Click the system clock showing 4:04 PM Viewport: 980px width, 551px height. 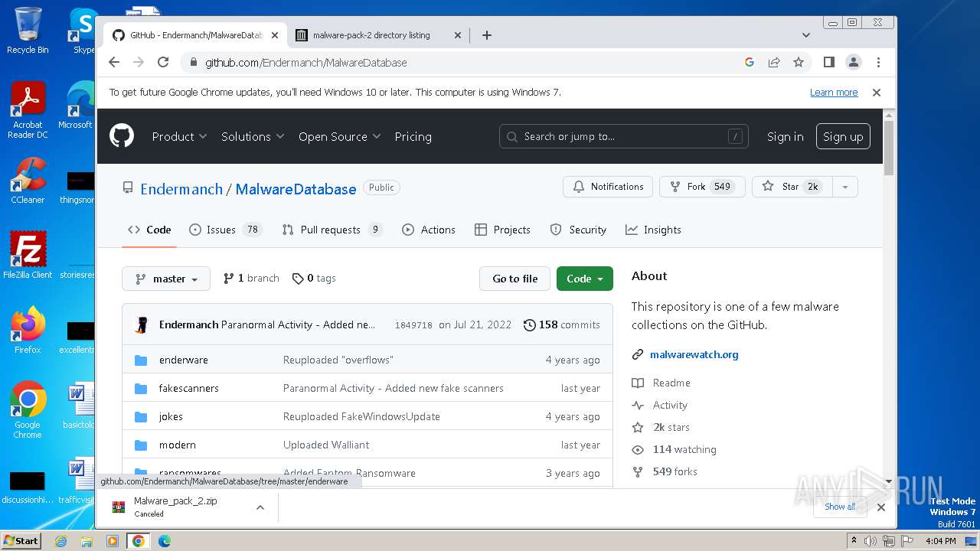[x=940, y=541]
